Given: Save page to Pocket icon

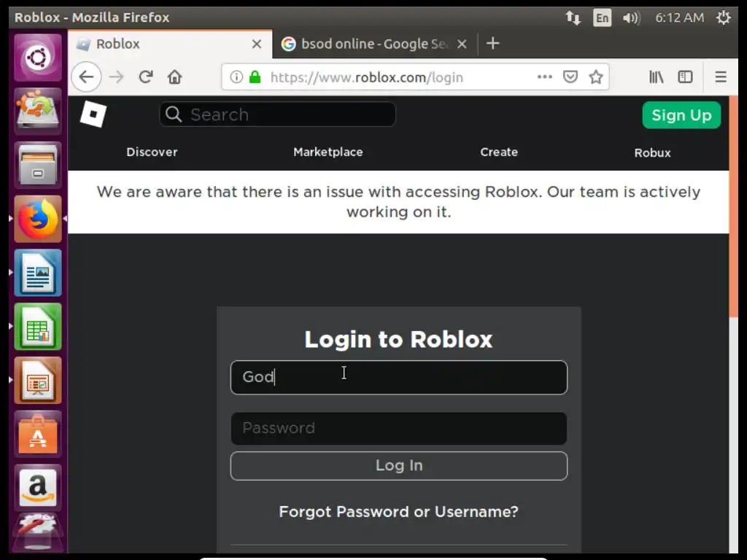Looking at the screenshot, I should click(x=570, y=77).
